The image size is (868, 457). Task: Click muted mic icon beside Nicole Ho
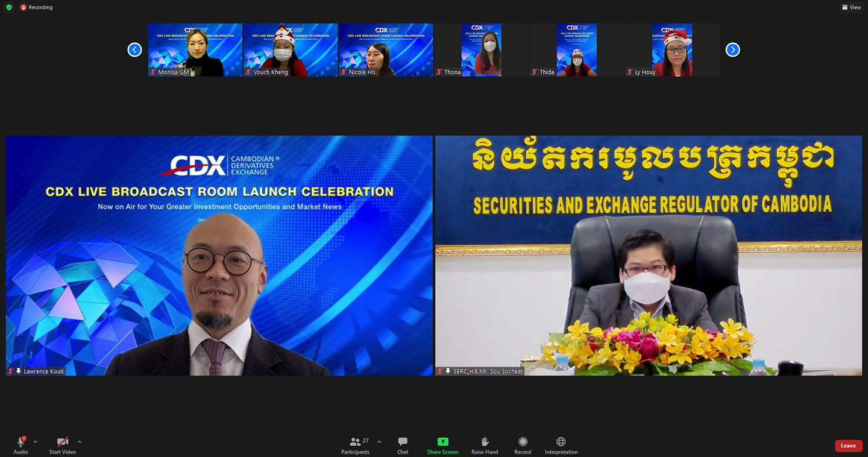(x=344, y=72)
